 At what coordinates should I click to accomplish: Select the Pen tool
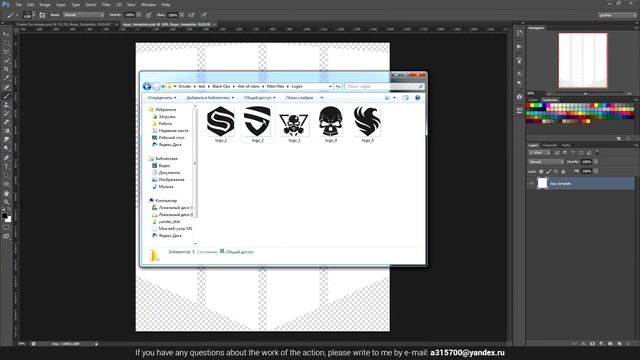pos(6,158)
